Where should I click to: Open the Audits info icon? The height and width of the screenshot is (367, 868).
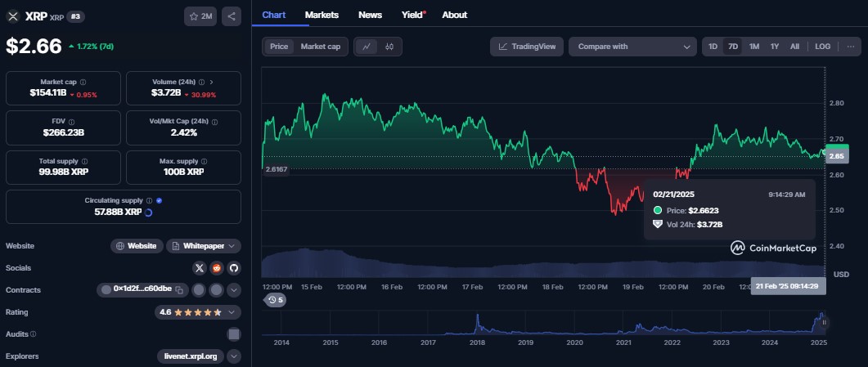pyautogui.click(x=34, y=334)
